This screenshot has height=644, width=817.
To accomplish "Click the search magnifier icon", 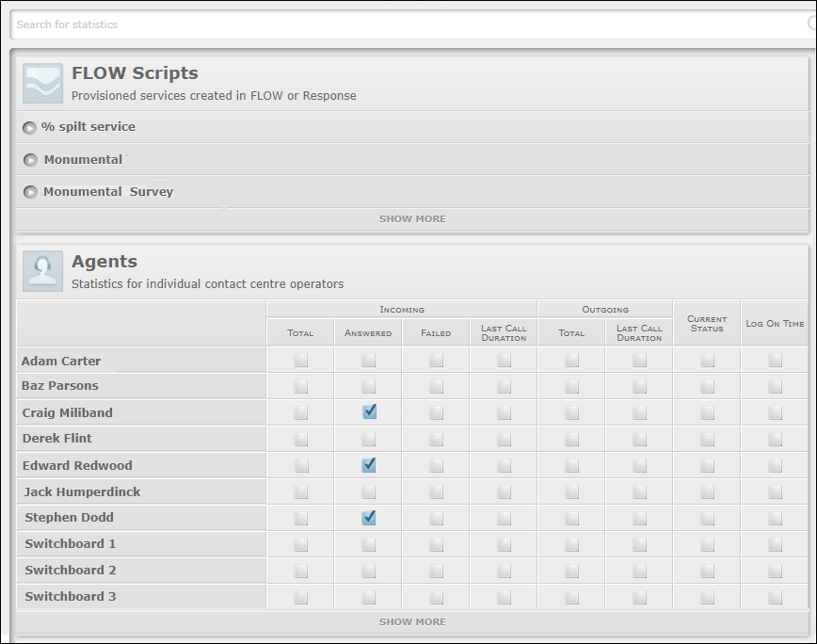I will point(812,24).
